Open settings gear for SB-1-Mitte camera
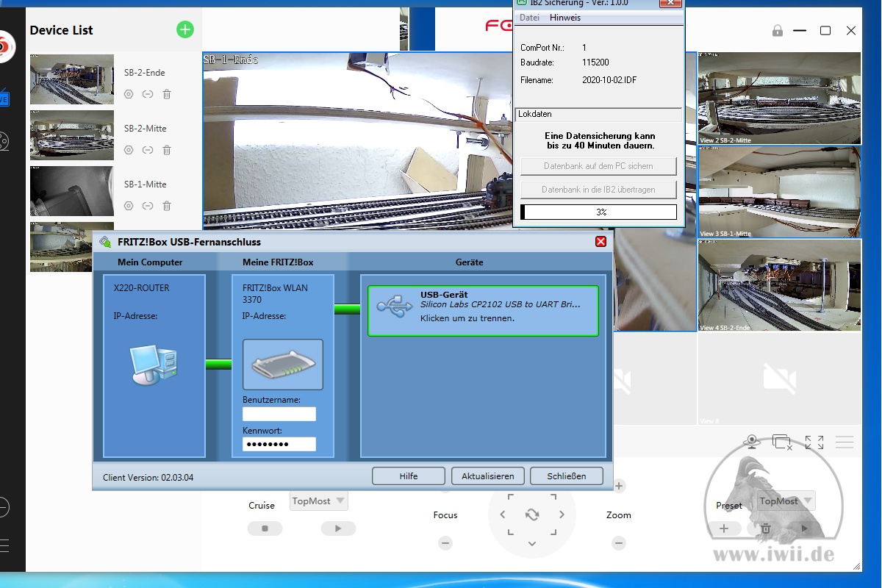 pos(129,206)
